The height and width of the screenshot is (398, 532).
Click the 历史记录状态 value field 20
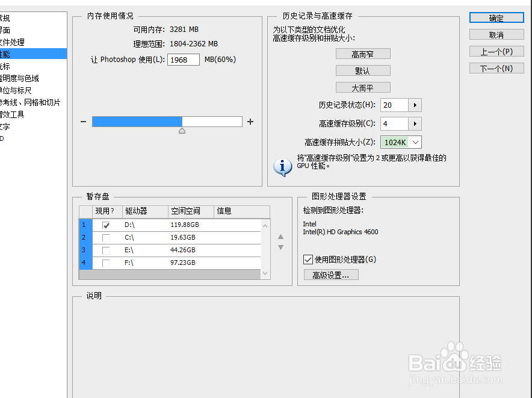(x=394, y=105)
